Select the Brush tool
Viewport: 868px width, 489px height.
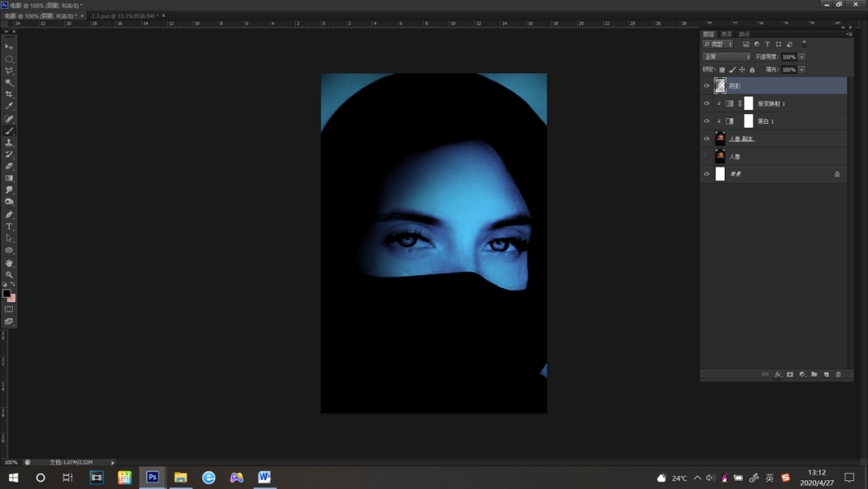(9, 131)
